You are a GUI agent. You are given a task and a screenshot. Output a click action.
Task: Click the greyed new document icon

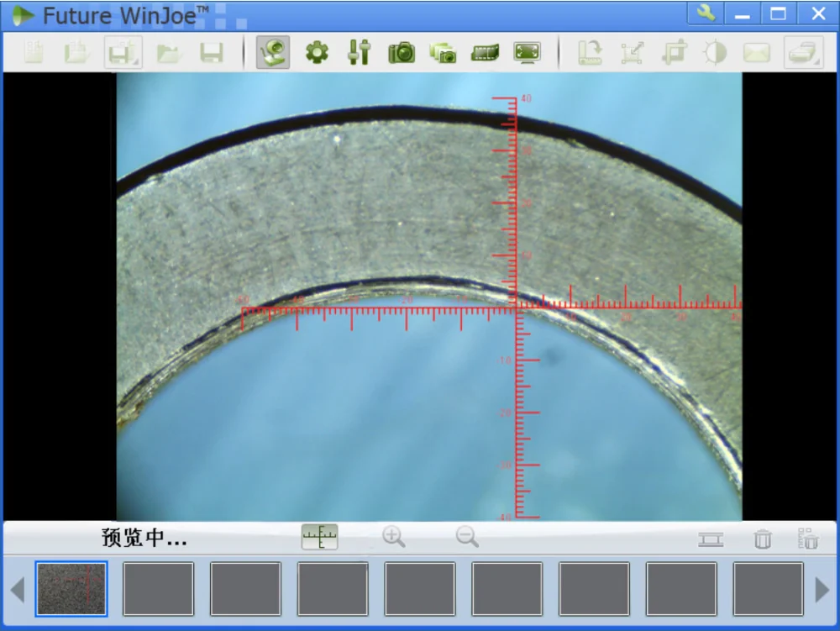(x=34, y=52)
